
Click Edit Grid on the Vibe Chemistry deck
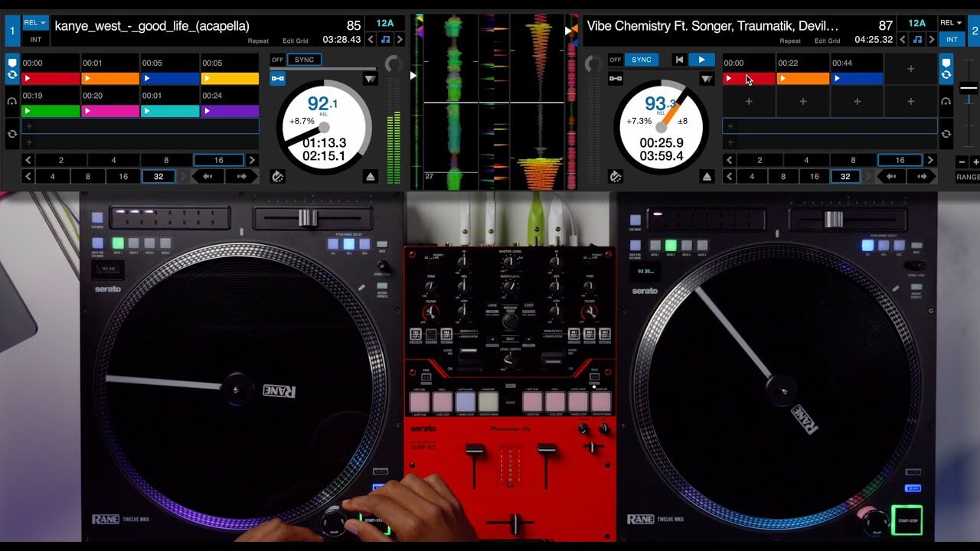(828, 41)
